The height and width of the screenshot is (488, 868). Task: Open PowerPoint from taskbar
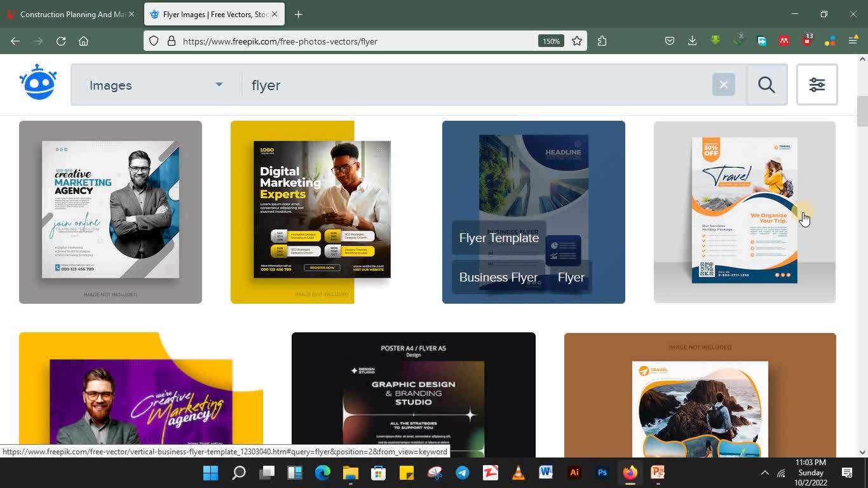(x=658, y=473)
